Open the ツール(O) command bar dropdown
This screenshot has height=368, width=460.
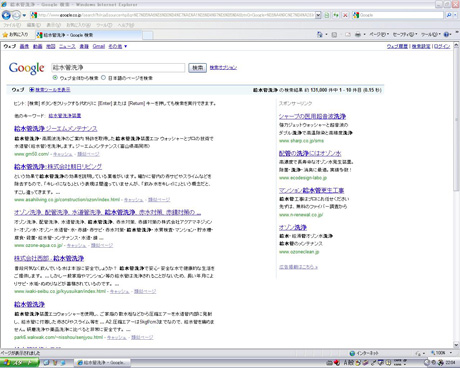(x=431, y=34)
